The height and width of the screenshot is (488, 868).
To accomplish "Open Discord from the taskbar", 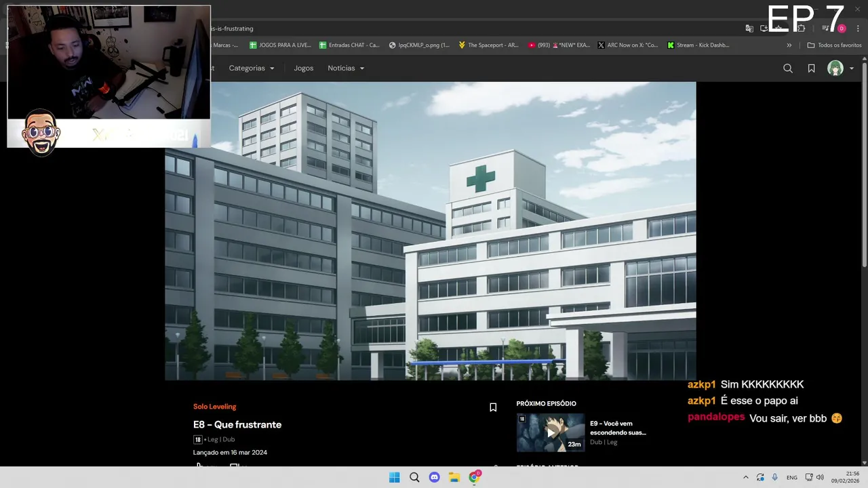I will 434,477.
